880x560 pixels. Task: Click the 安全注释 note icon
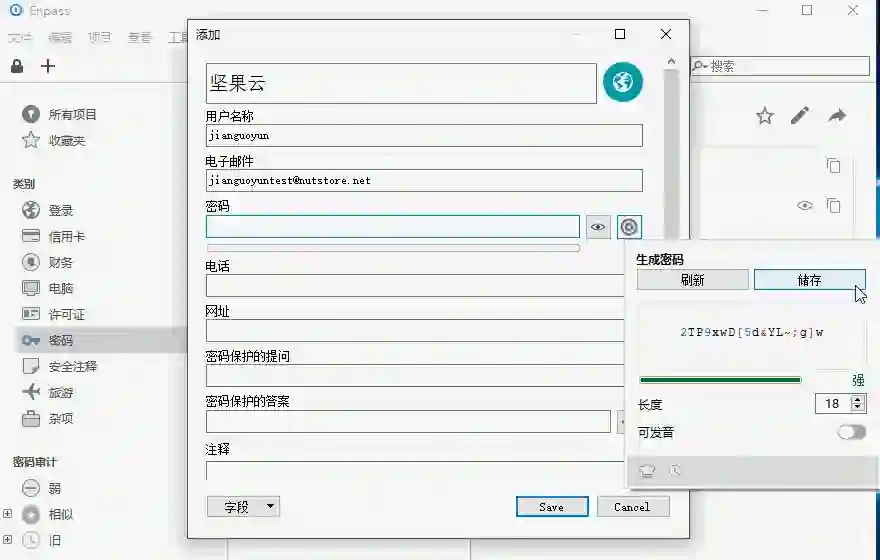[31, 366]
